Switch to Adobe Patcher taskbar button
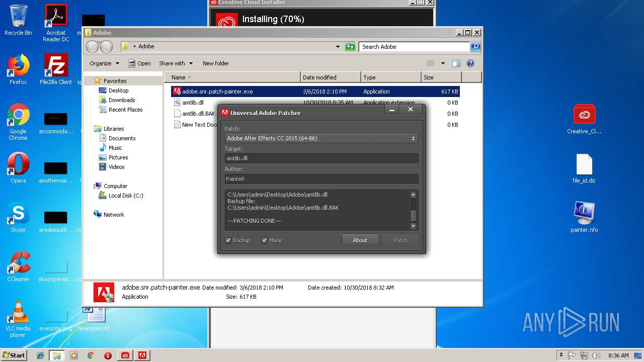Image resolution: width=644 pixels, height=362 pixels. click(x=142, y=355)
